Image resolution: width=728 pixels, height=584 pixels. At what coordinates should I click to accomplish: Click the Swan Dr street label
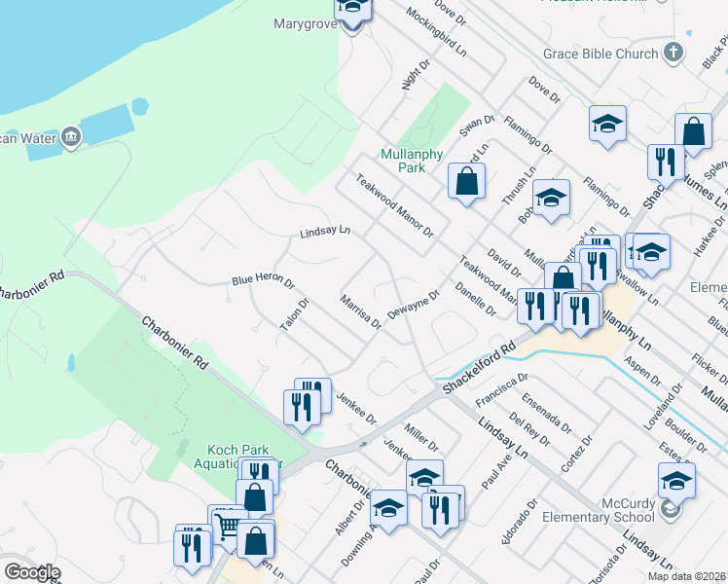(477, 126)
